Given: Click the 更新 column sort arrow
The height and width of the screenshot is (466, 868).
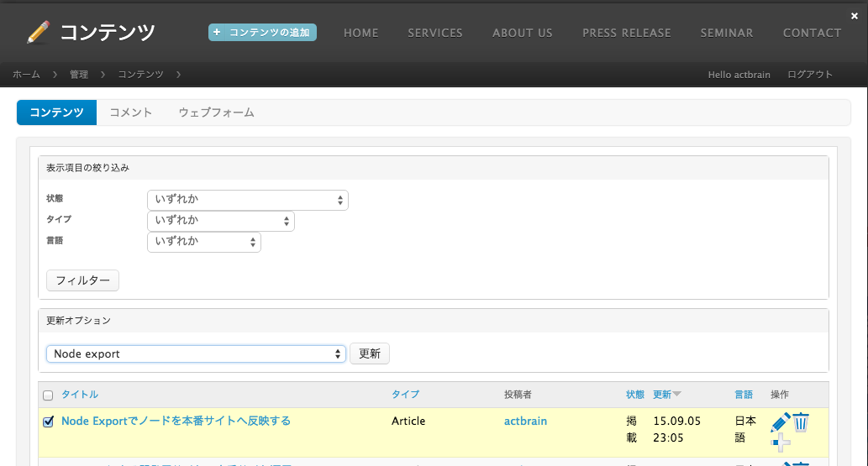Looking at the screenshot, I should (677, 395).
